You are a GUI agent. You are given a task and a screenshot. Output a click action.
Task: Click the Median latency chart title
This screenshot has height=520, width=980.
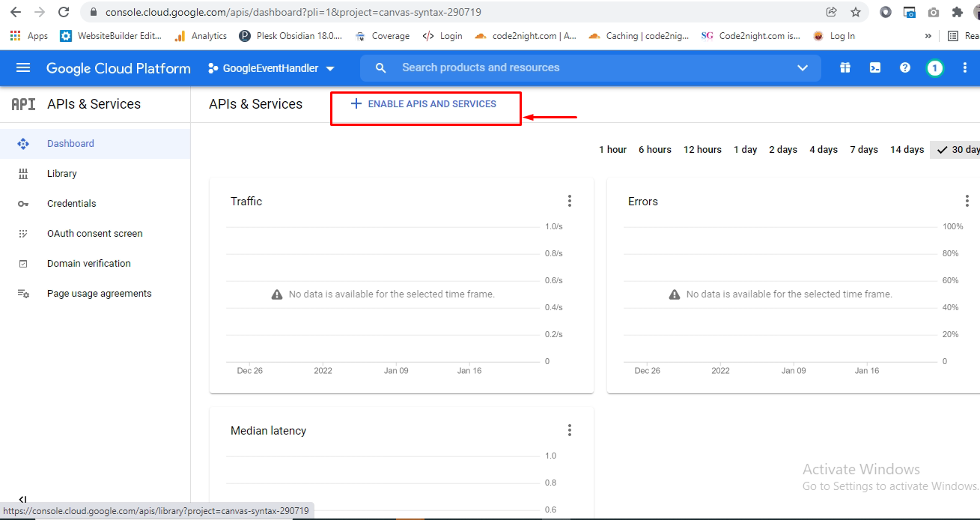[x=268, y=431]
